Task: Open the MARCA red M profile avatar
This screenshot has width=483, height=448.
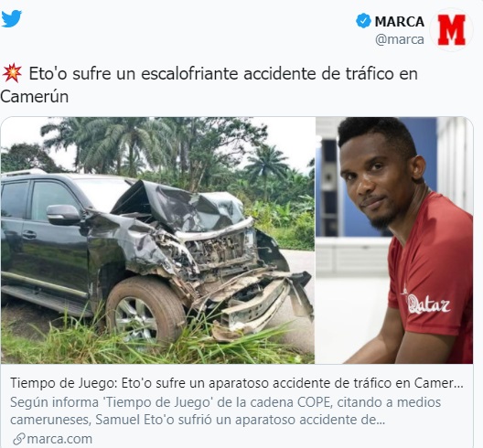Action: [451, 29]
